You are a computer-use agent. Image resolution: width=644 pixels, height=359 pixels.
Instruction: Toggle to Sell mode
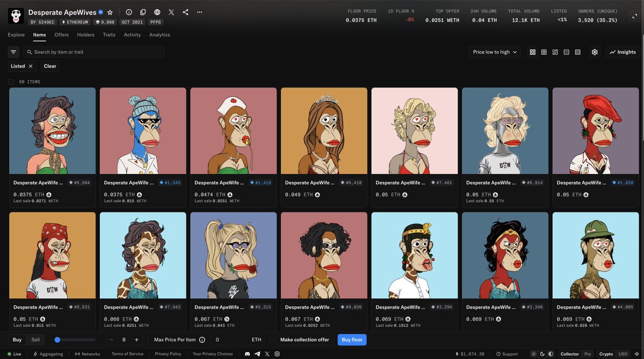pyautogui.click(x=35, y=340)
